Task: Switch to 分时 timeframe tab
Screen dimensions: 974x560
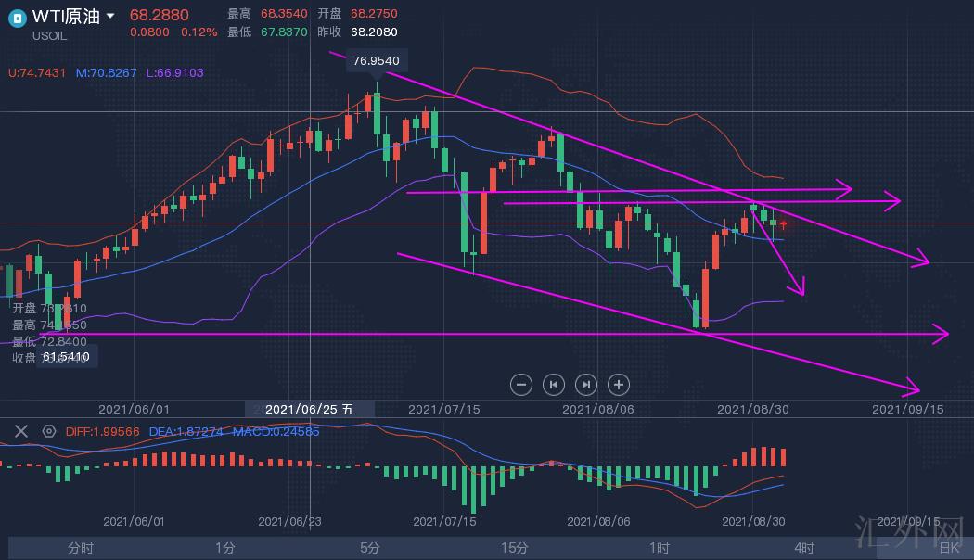Action: 81,548
